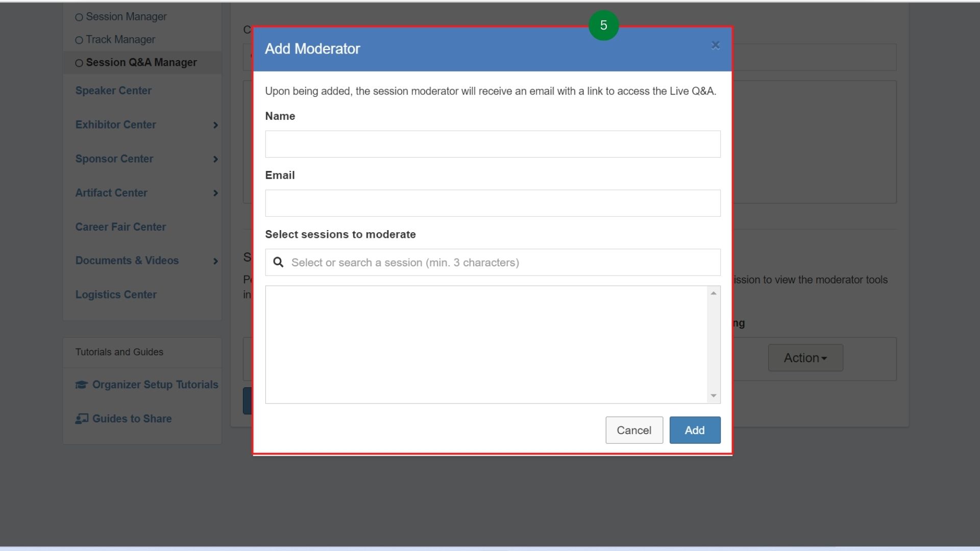Open Speaker Center in sidebar

tap(113, 91)
